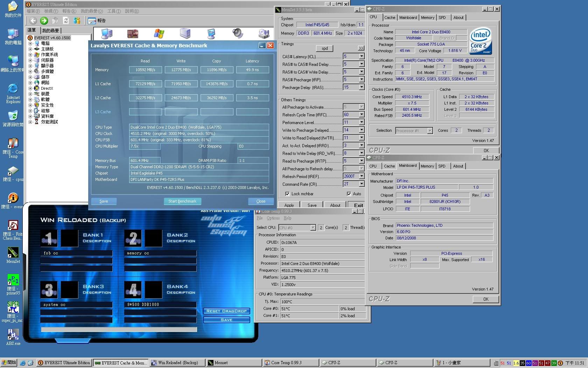588x368 pixels.
Task: Expand MemSet timings with the >> button
Action: (361, 48)
